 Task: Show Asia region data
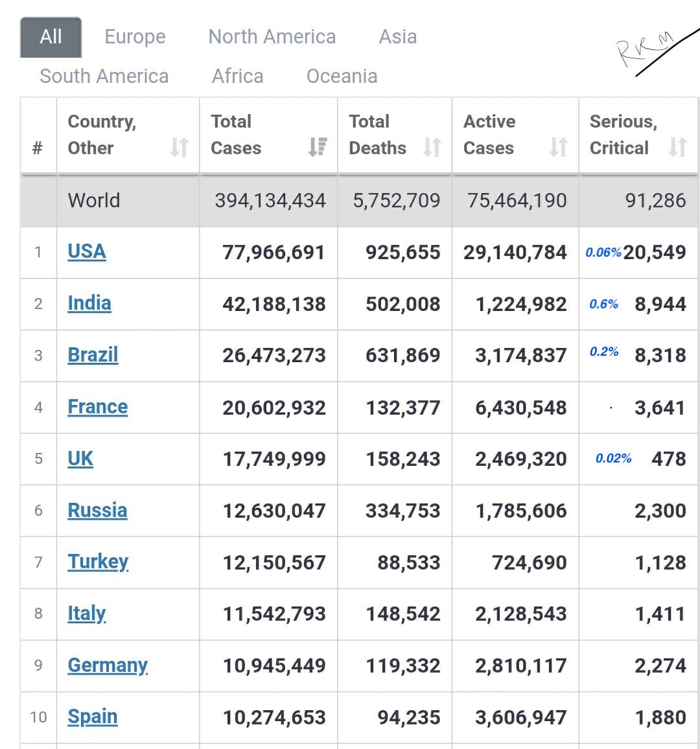point(397,37)
